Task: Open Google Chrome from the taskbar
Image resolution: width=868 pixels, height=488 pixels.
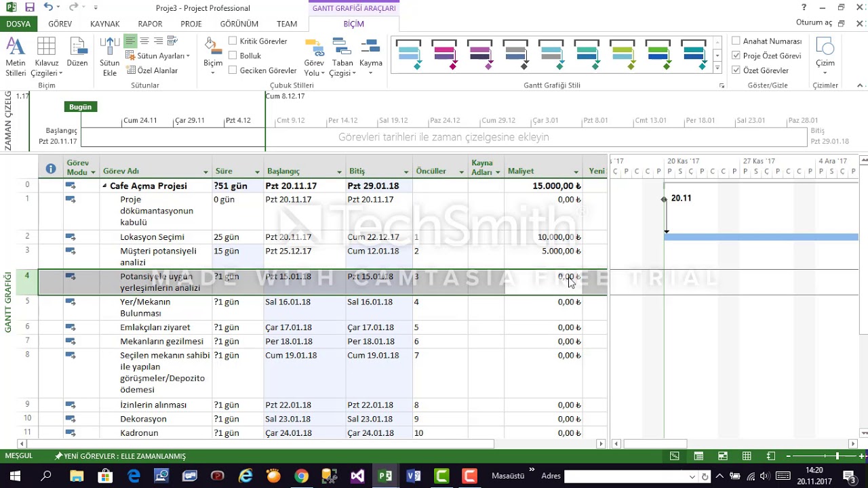Action: 302,476
